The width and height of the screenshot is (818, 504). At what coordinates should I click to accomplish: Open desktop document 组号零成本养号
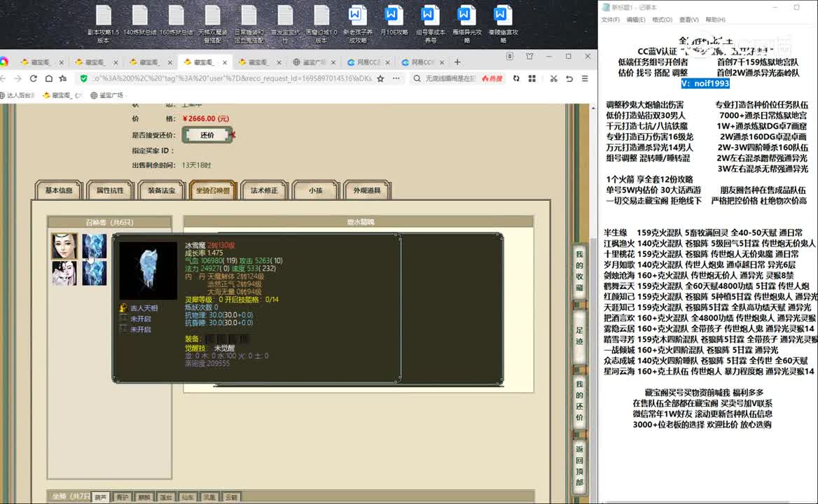(x=431, y=24)
